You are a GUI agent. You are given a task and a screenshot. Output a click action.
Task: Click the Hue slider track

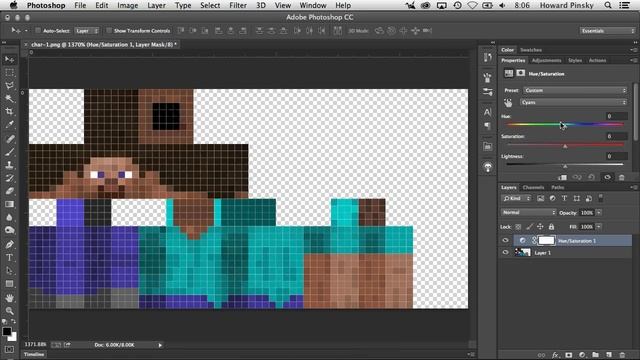click(565, 124)
